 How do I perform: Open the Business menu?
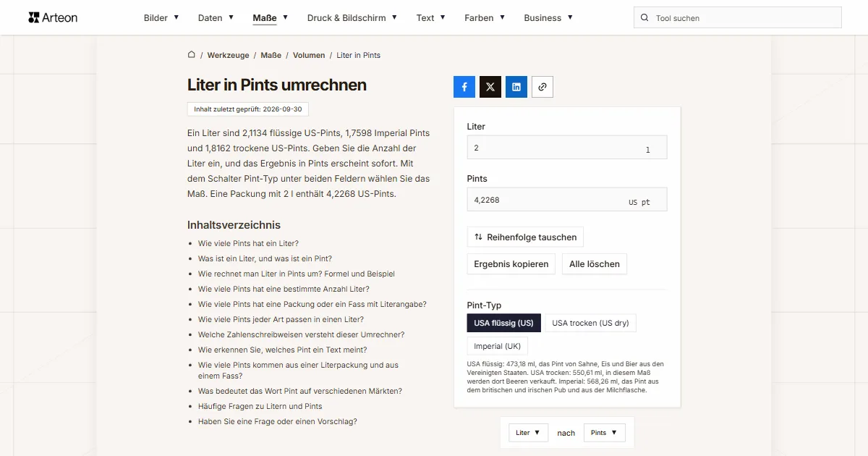click(548, 17)
